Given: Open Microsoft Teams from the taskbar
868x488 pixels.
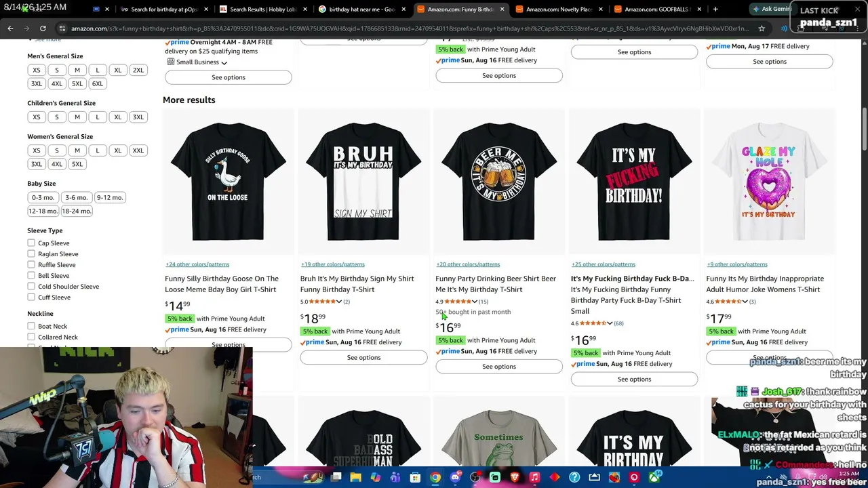Looking at the screenshot, I should [395, 477].
